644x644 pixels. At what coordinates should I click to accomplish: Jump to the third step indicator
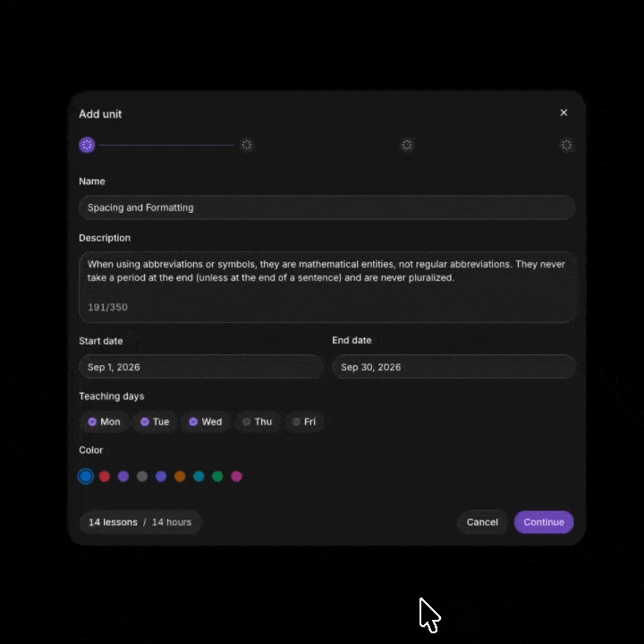coord(407,145)
